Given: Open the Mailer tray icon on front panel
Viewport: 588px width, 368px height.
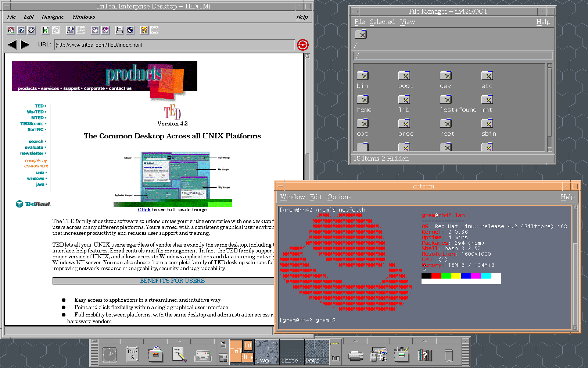Looking at the screenshot, I should [x=202, y=356].
